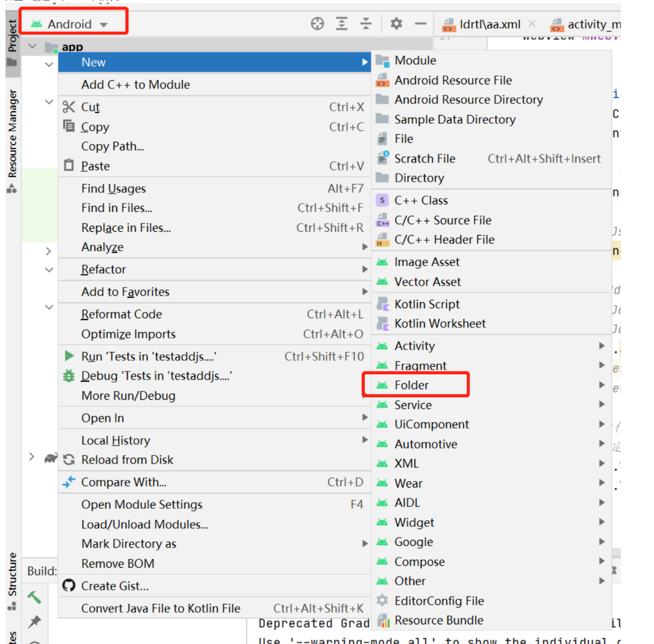Create a Kotlin Script
Viewport: 654px width, 644px height.
tap(492, 304)
